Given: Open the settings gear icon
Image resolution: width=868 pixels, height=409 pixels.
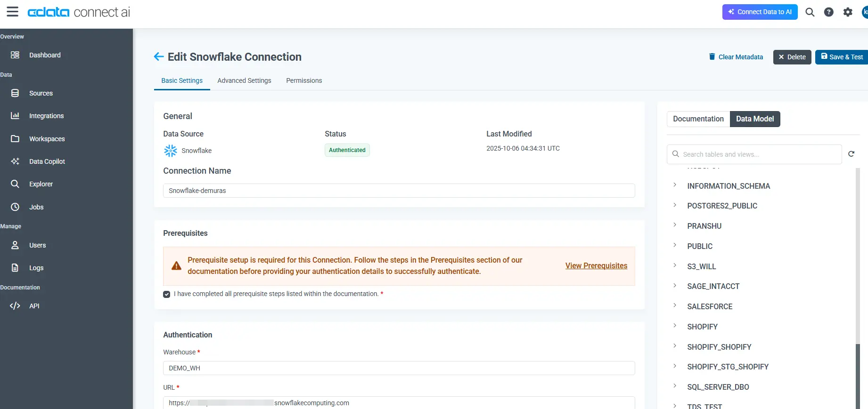Looking at the screenshot, I should (x=848, y=12).
